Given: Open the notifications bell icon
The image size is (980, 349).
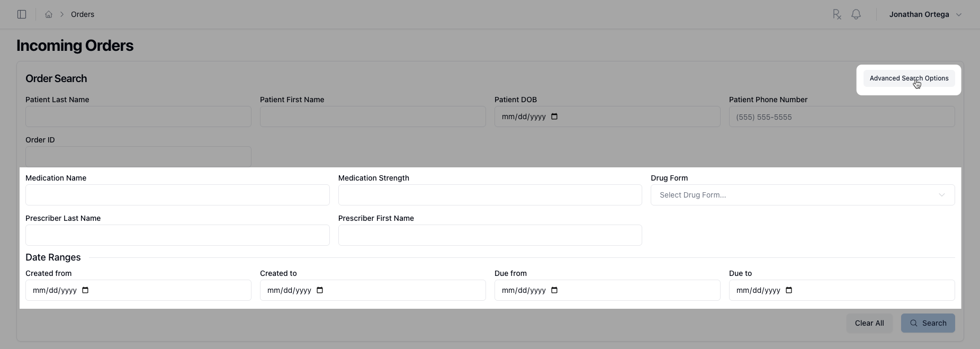Looking at the screenshot, I should 856,14.
